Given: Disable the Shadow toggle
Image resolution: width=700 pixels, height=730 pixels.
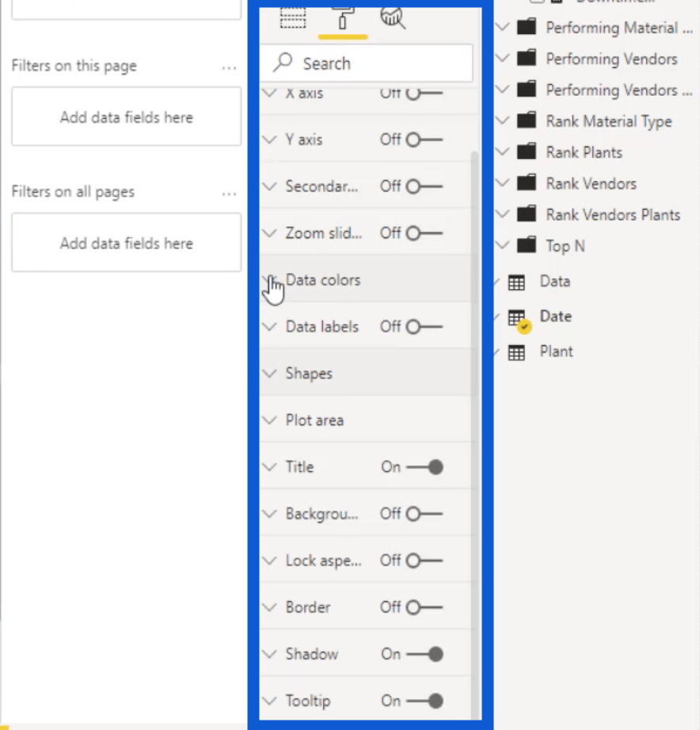Looking at the screenshot, I should pos(424,654).
